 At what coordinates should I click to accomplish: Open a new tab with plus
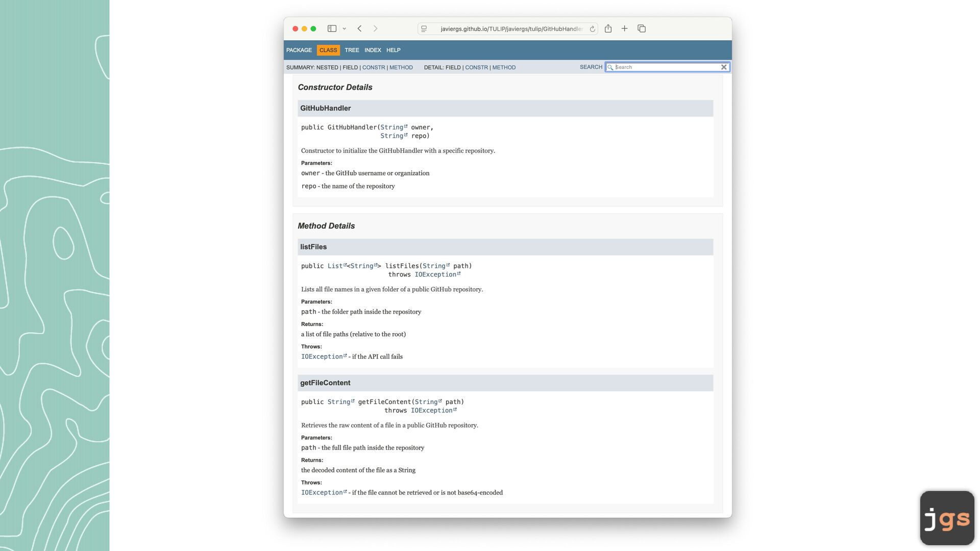point(624,29)
